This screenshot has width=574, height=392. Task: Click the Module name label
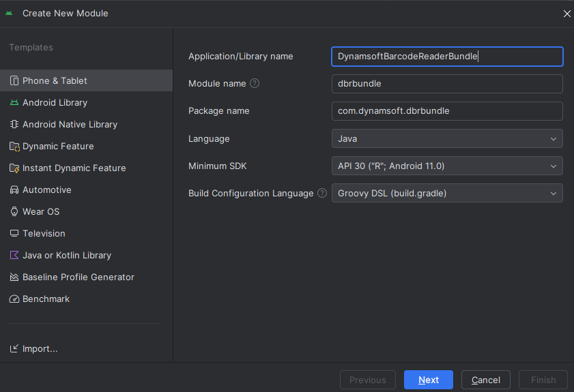coord(217,83)
